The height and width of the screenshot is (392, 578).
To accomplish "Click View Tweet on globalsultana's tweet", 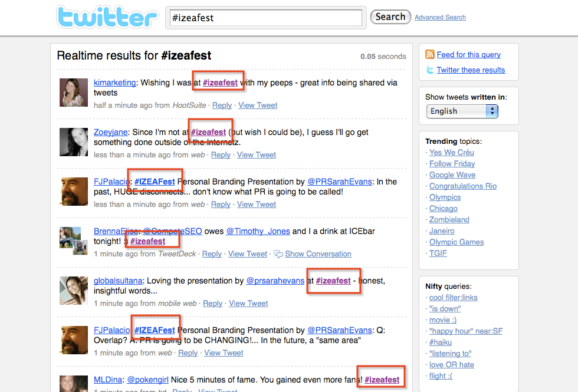I will 248,304.
